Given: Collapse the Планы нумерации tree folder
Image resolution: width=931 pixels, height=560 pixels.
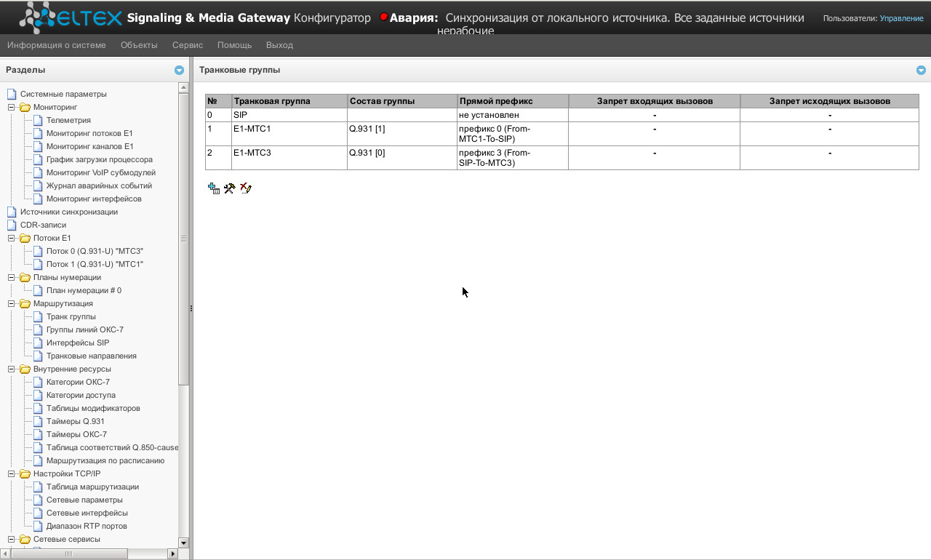Looking at the screenshot, I should (12, 277).
